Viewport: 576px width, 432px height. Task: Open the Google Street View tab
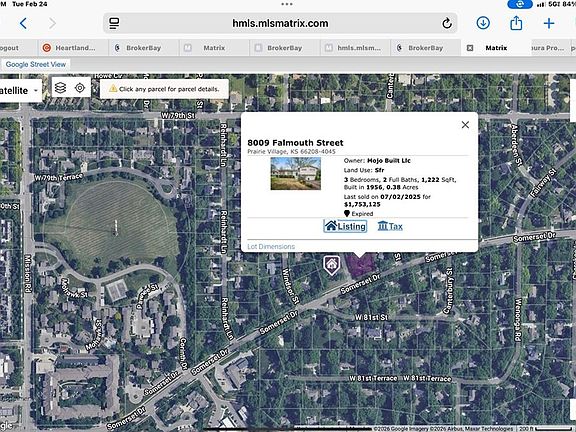(36, 64)
